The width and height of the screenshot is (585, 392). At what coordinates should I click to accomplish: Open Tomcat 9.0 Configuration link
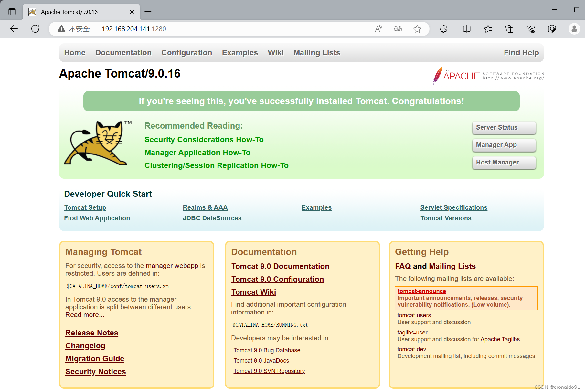click(278, 279)
